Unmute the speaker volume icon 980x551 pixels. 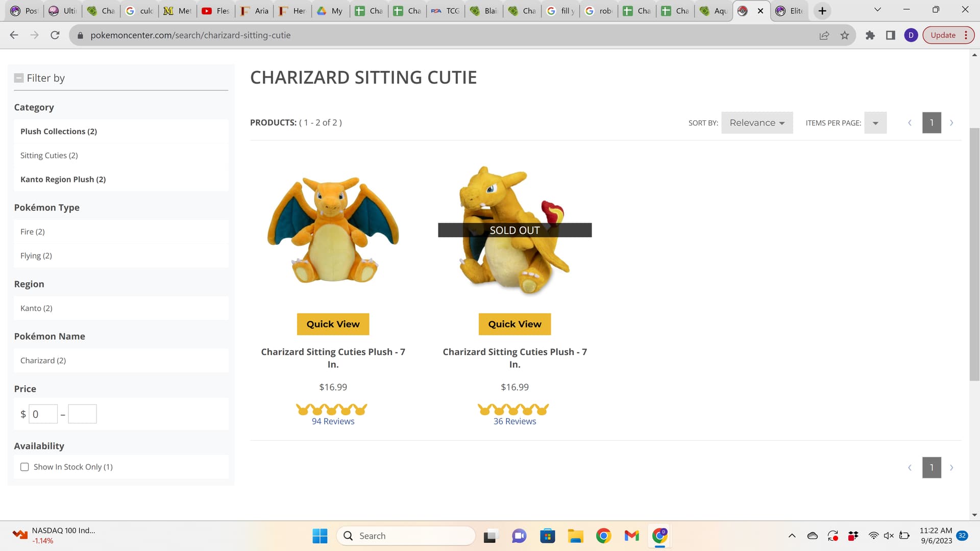(889, 536)
